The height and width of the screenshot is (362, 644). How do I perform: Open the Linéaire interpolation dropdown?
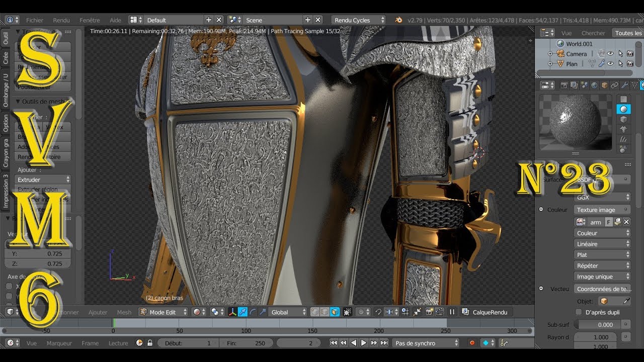(602, 244)
